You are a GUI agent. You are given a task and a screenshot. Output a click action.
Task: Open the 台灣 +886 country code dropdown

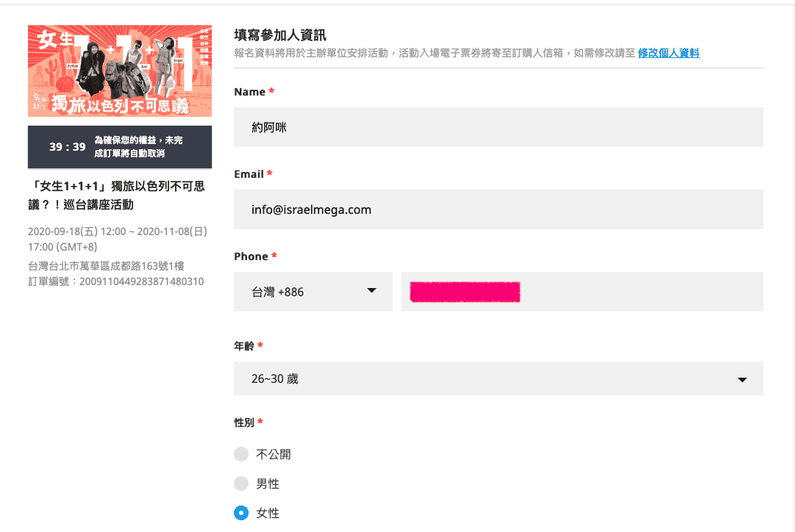click(x=313, y=292)
